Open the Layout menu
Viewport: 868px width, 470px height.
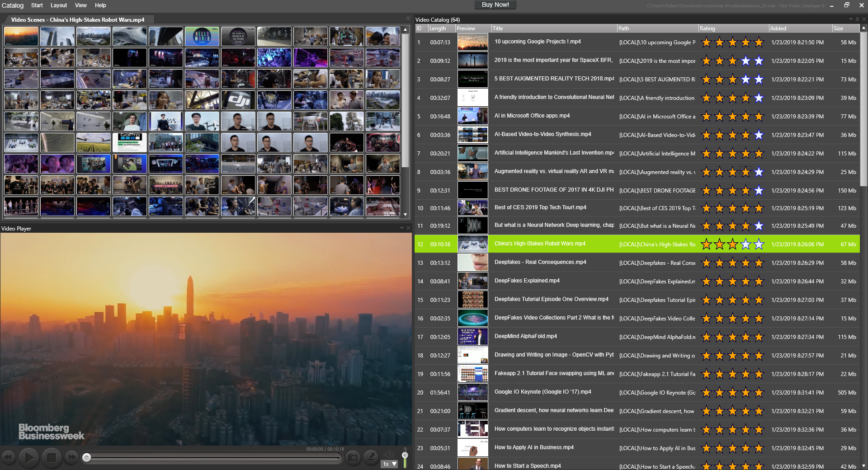59,5
